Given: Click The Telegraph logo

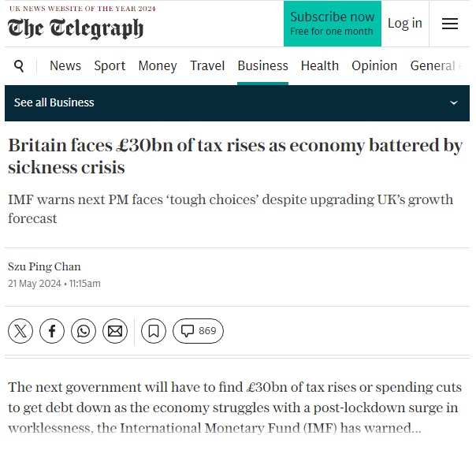Looking at the screenshot, I should click(76, 28).
